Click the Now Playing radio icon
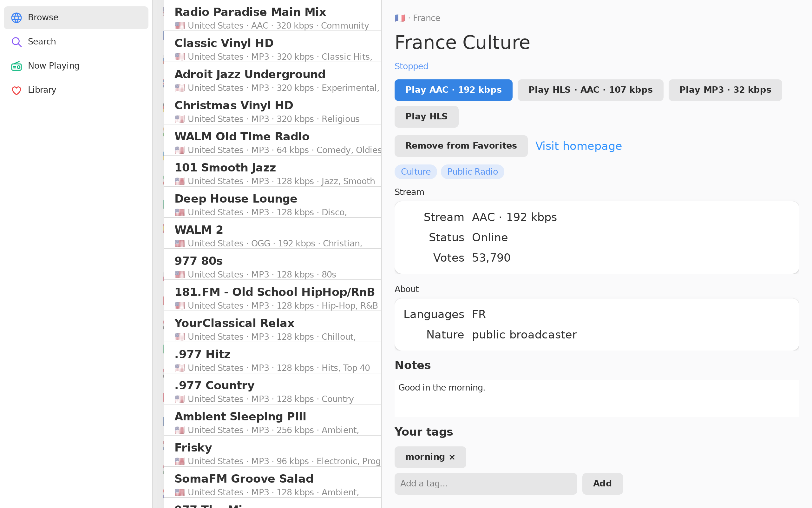This screenshot has width=812, height=508. click(16, 66)
